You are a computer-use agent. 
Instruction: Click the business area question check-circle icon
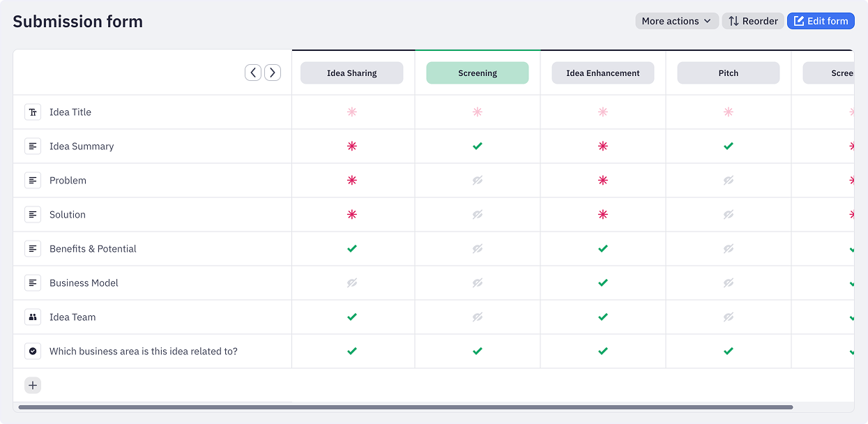coord(33,351)
